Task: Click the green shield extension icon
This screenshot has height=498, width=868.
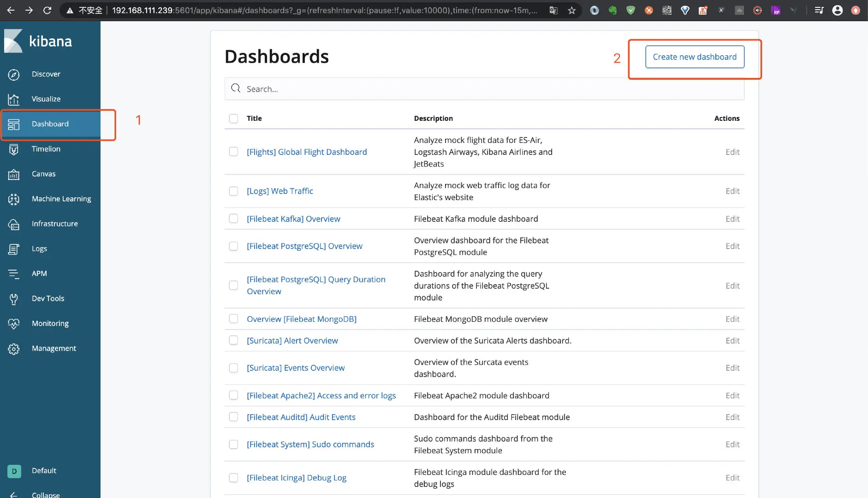Action: pos(630,10)
